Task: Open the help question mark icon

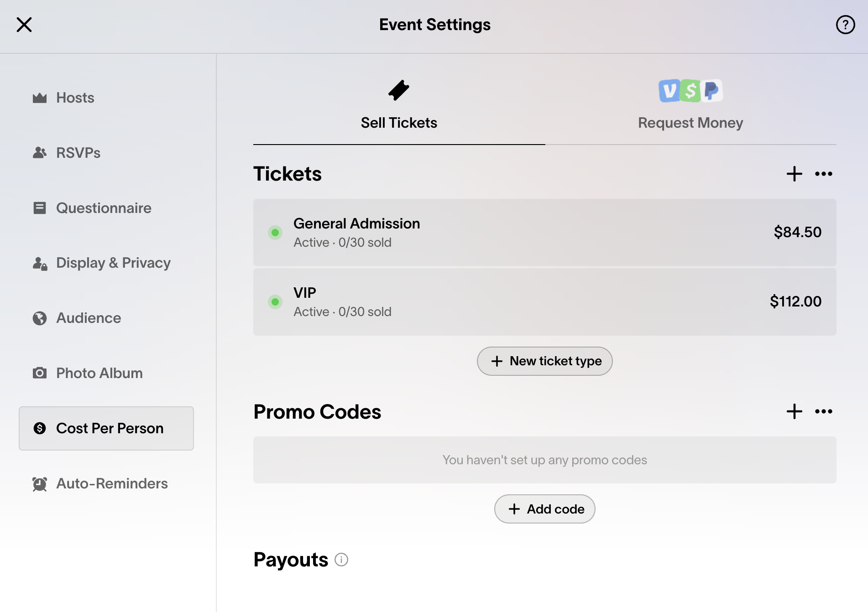Action: pos(845,25)
